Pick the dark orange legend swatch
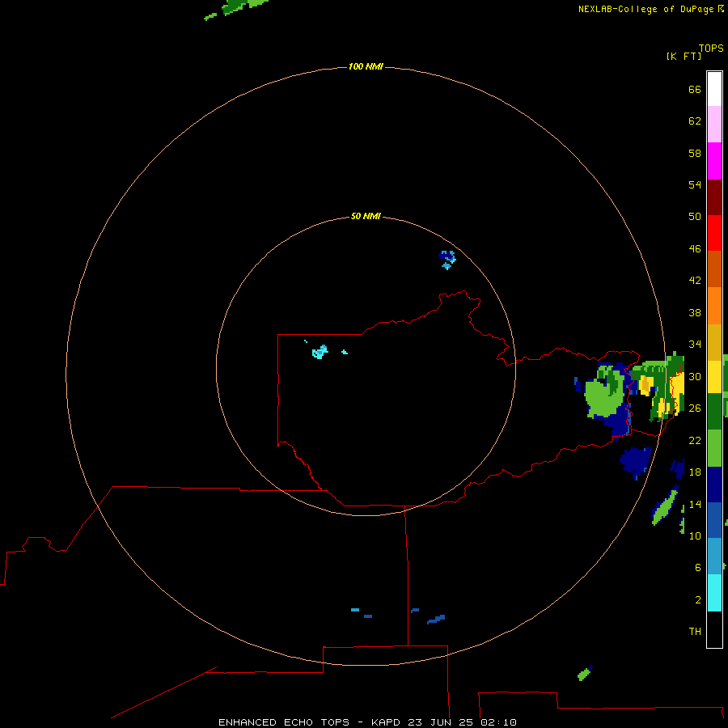The height and width of the screenshot is (728, 728). point(714,269)
